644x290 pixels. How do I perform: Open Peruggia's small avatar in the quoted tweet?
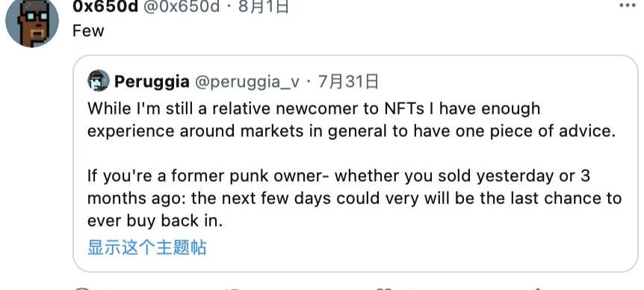click(99, 81)
